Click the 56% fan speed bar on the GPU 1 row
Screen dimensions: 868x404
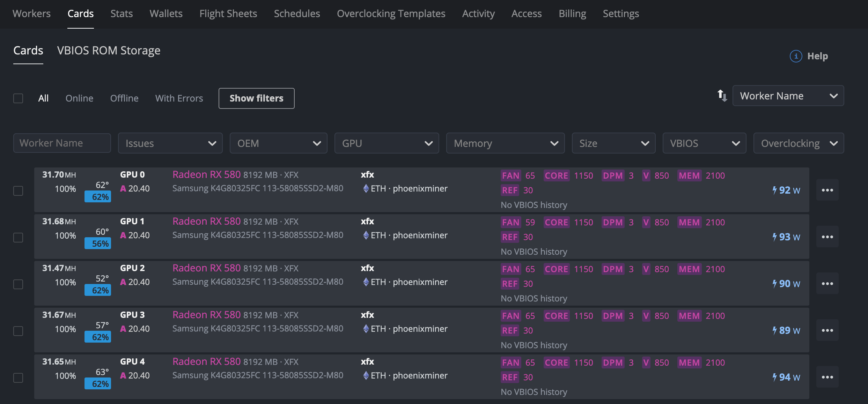(98, 244)
